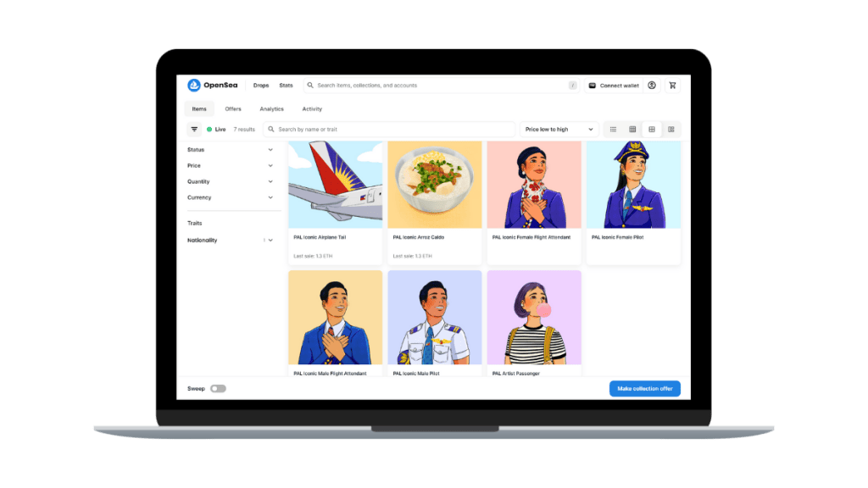
Task: Focus the items, collections, and accounts search
Action: [x=441, y=86]
